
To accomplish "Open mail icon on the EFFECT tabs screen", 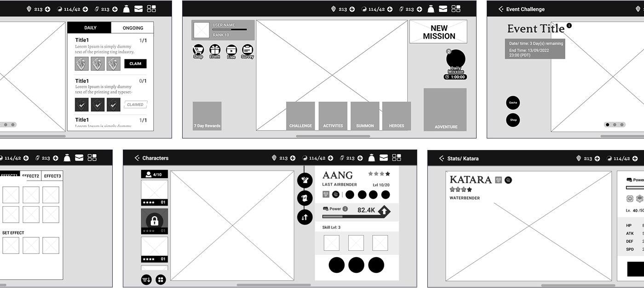I will [x=79, y=158].
